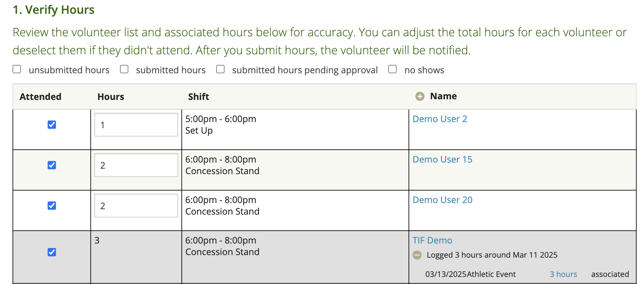Viewport: 644px width, 284px height.
Task: Open the TIF Demo volunteer link
Action: pos(432,241)
